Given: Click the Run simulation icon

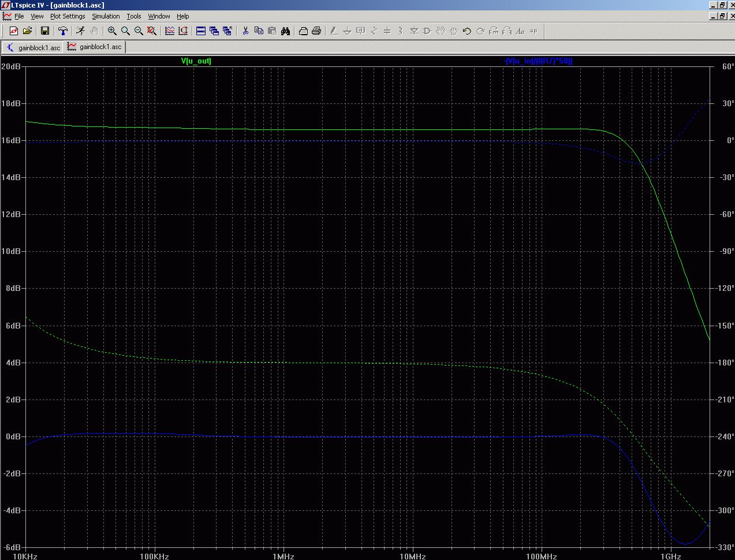Looking at the screenshot, I should 80,31.
